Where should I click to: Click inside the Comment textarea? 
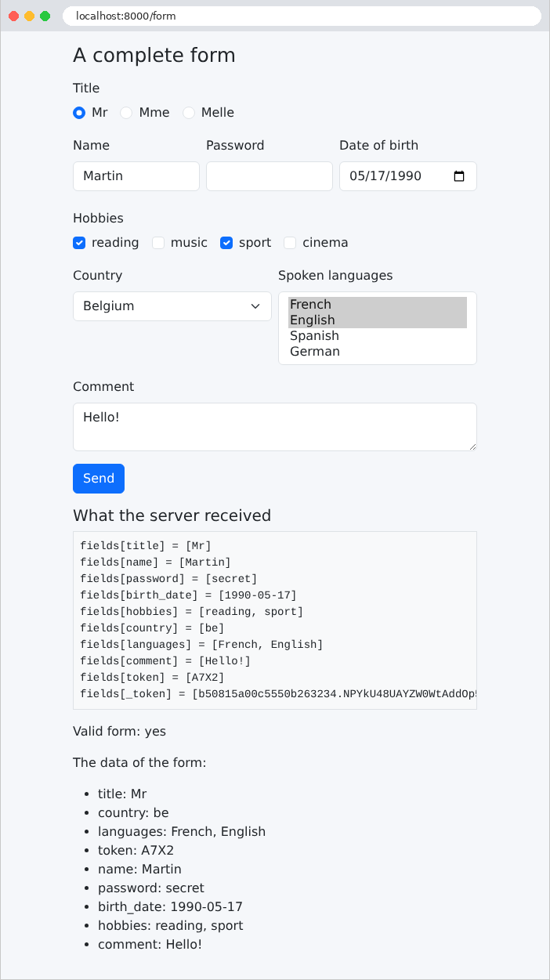click(275, 427)
